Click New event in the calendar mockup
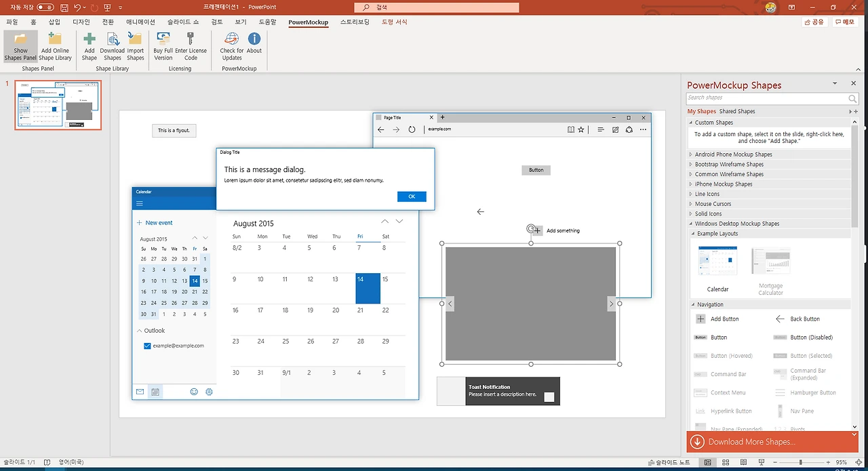Screen dimensions: 868x471 pos(155,222)
